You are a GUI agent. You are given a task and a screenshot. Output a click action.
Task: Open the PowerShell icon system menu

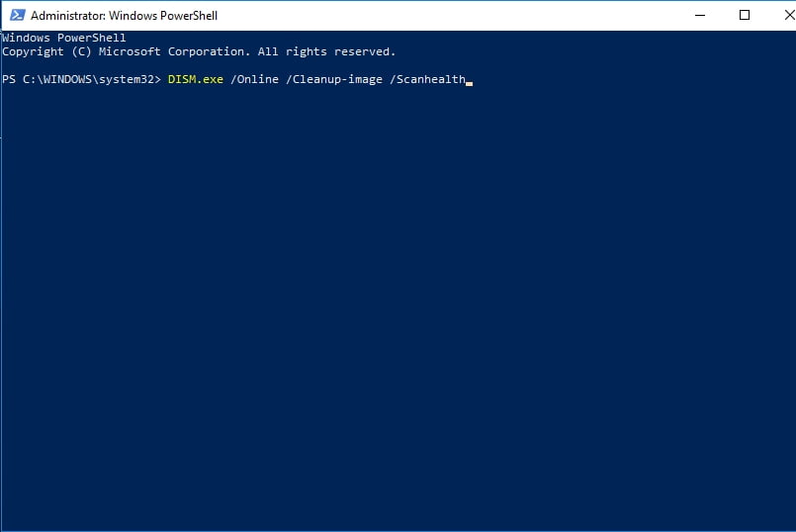pyautogui.click(x=17, y=15)
